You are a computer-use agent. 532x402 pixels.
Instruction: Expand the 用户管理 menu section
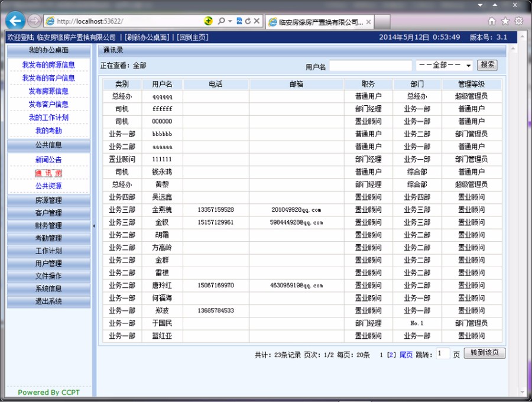48,263
